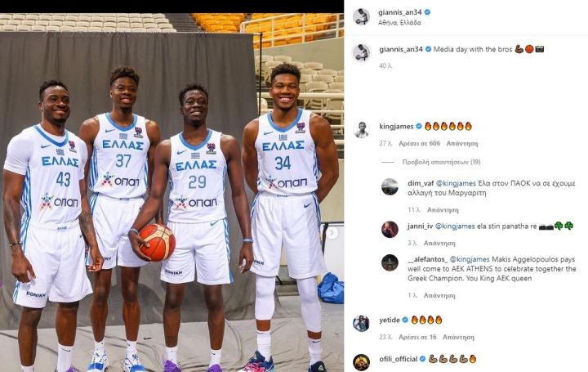Go to next photo with carousel arrow
Screen dimensions: 588x372
[x=331, y=233]
